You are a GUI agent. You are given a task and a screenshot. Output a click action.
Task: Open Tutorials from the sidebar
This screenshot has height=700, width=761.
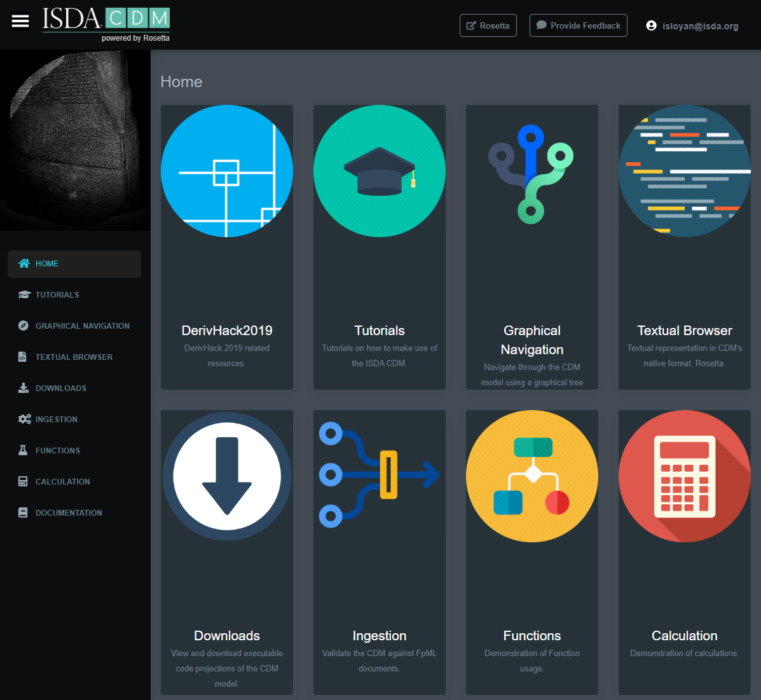(x=74, y=294)
